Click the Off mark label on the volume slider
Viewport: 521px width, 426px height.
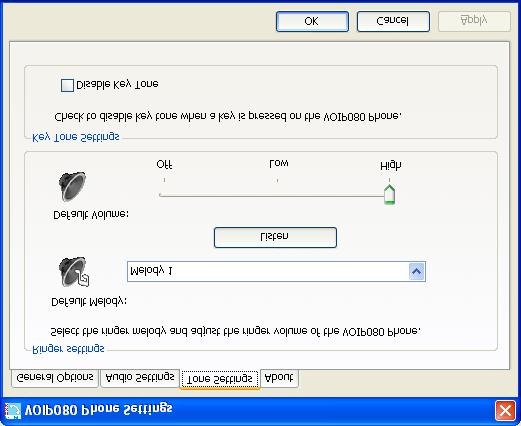click(x=164, y=164)
